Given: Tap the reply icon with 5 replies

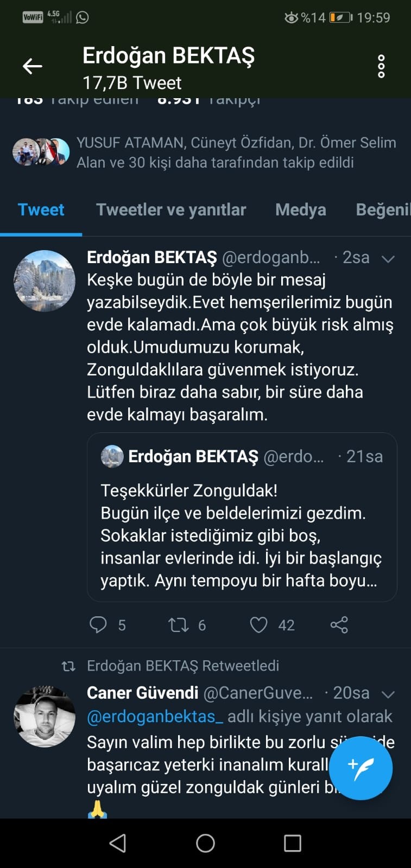Looking at the screenshot, I should 98,625.
